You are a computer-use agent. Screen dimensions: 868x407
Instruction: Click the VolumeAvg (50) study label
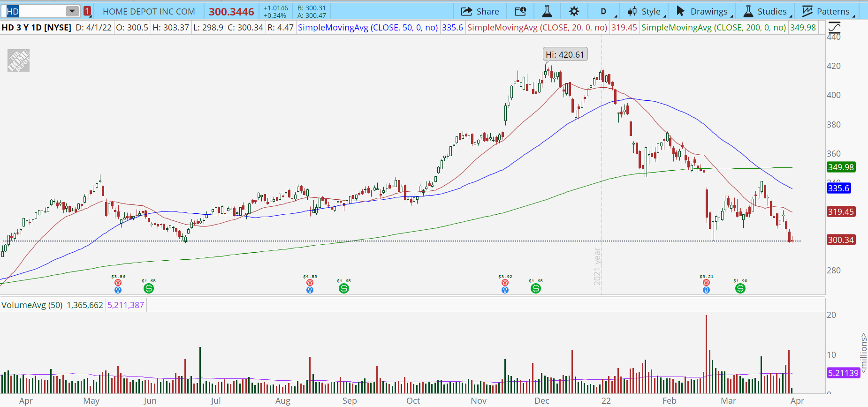[32, 305]
